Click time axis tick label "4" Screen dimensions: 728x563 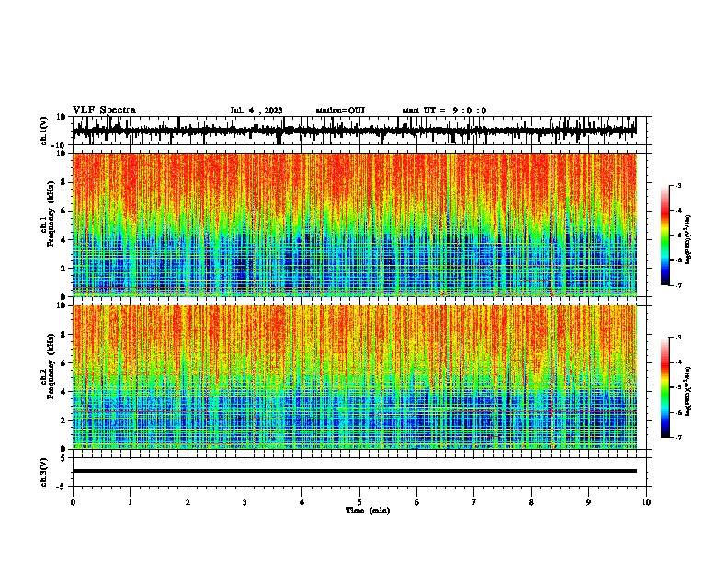click(x=302, y=502)
